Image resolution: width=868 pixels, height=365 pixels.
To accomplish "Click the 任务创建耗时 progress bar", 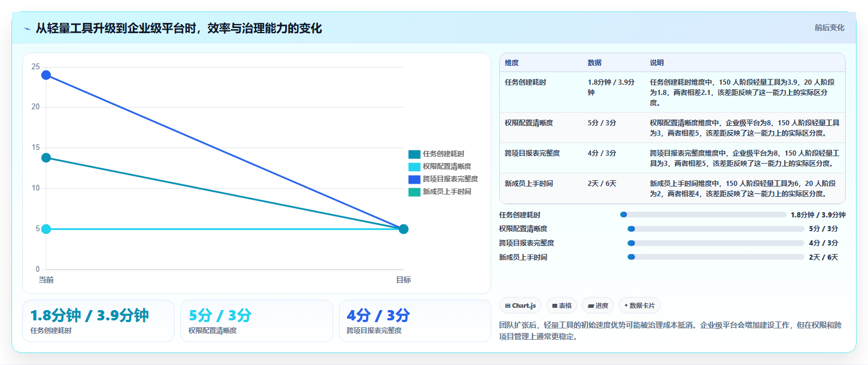I will tap(703, 215).
